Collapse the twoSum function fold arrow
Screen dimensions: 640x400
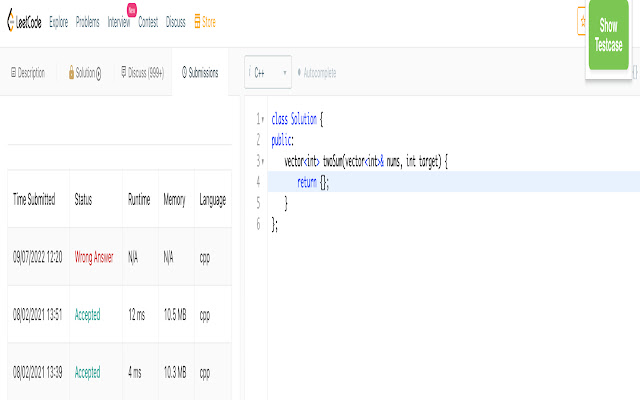[x=262, y=162]
